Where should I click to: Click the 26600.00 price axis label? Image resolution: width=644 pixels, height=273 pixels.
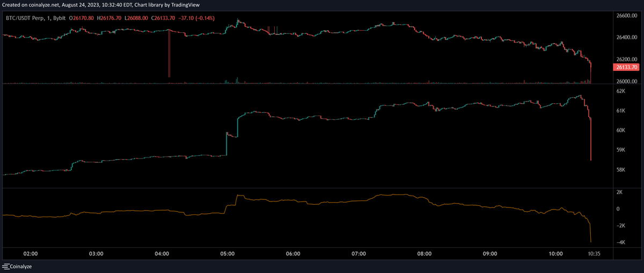(627, 16)
